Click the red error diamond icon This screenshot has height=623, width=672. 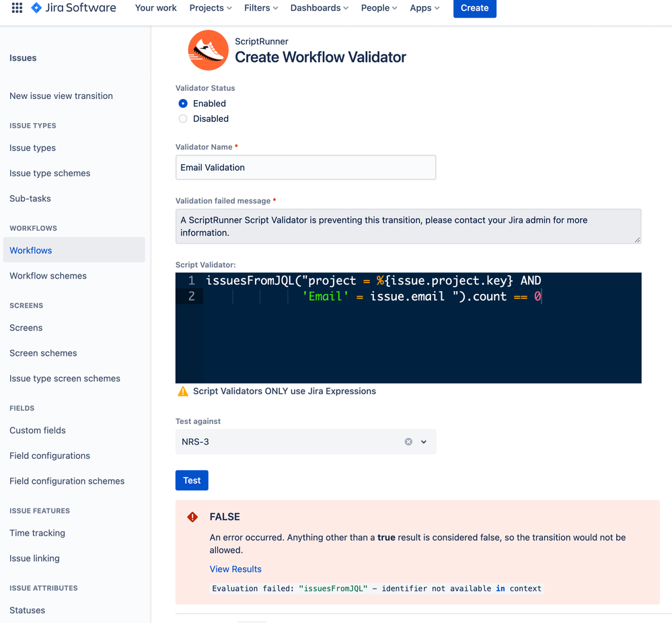tap(192, 517)
